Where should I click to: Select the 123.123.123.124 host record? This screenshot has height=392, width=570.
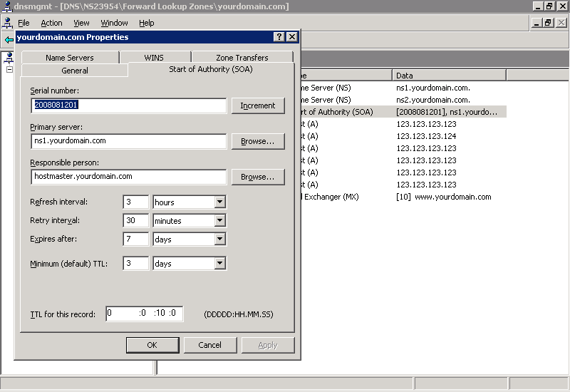(x=426, y=136)
